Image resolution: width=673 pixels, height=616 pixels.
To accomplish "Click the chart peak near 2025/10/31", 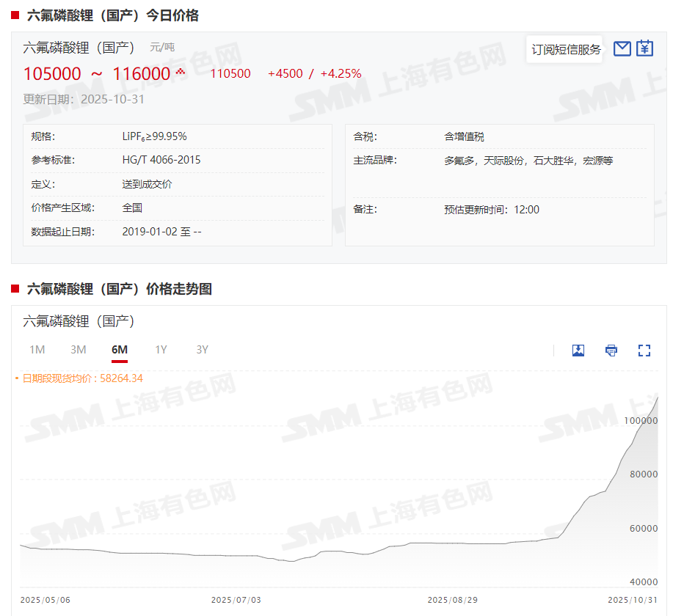I will click(x=657, y=397).
